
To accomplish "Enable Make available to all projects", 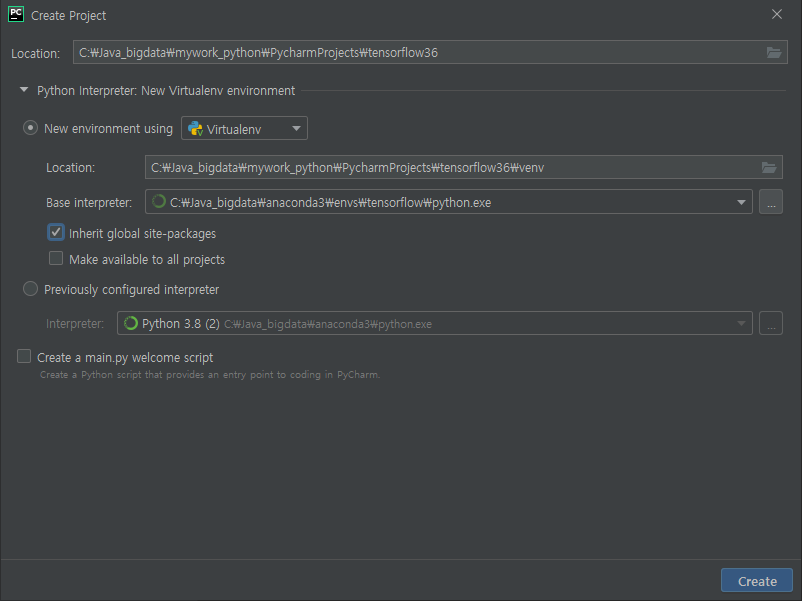I will [x=56, y=258].
